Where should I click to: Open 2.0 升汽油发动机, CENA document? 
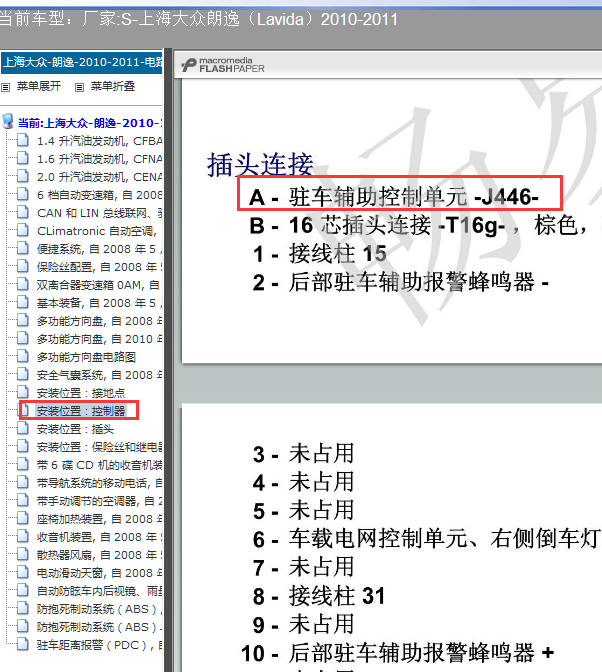[99, 177]
